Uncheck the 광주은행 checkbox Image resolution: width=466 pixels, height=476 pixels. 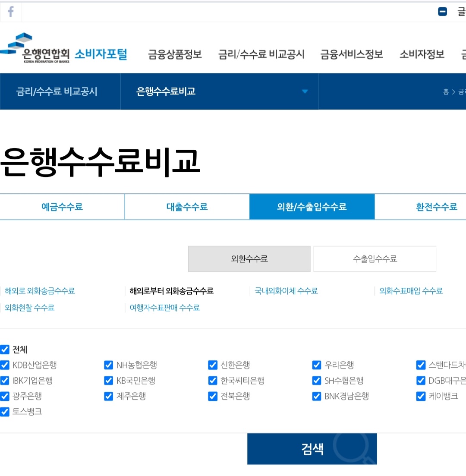coord(5,396)
